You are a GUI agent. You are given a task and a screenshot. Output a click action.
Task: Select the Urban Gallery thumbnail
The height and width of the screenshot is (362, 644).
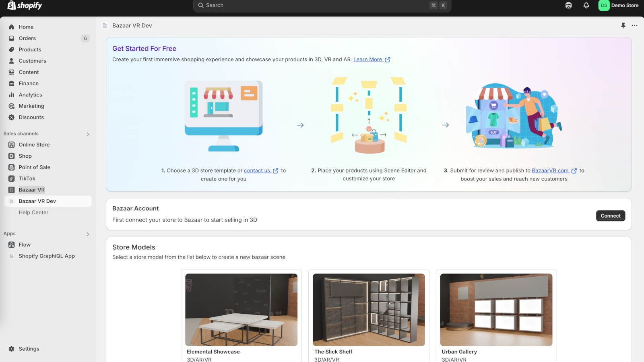[x=496, y=310]
